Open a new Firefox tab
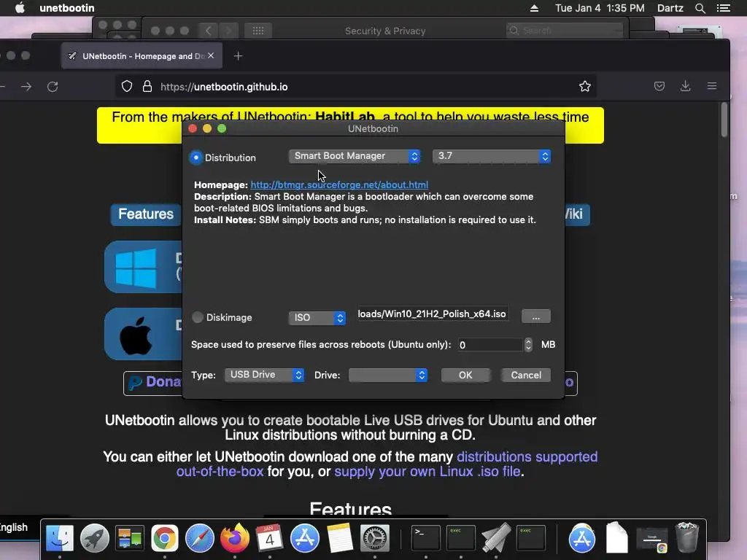The width and height of the screenshot is (747, 560). coord(239,56)
